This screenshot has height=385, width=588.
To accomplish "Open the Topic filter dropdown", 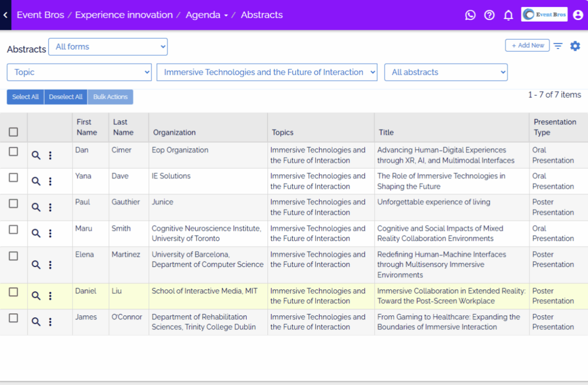I will pos(79,72).
